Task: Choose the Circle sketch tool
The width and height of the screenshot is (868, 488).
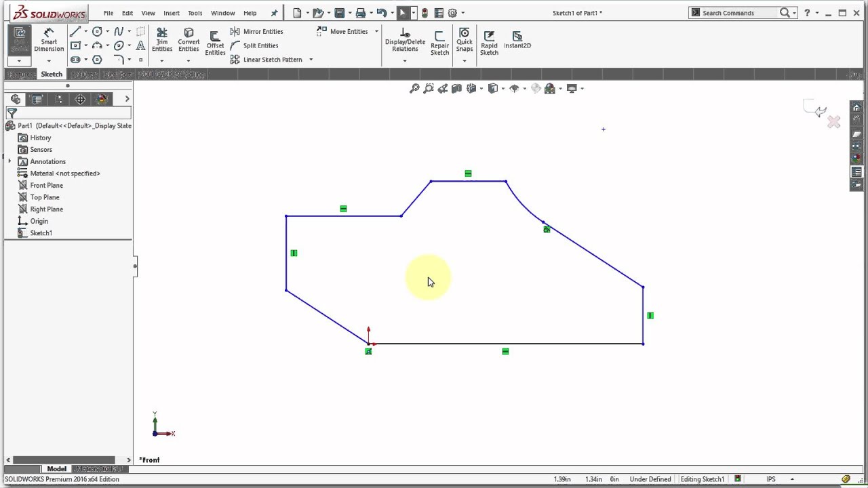Action: (97, 31)
